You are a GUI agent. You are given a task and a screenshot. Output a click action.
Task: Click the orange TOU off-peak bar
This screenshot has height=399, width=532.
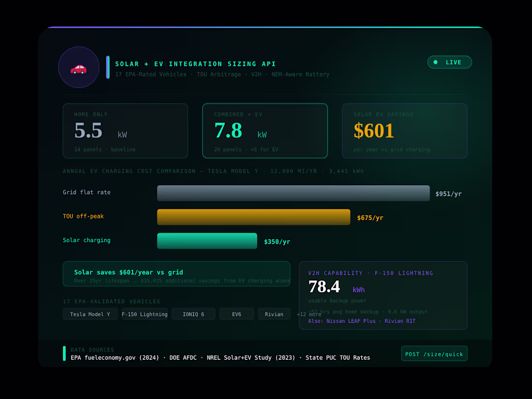[253, 217]
